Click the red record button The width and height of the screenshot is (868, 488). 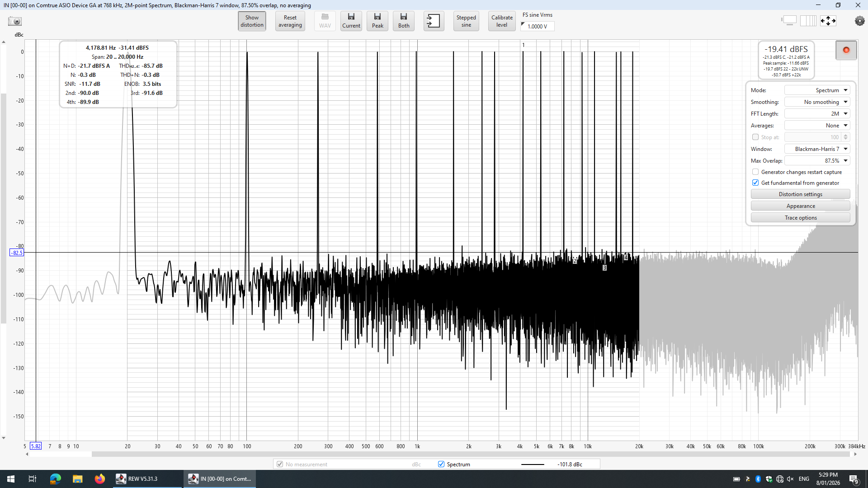click(x=846, y=50)
